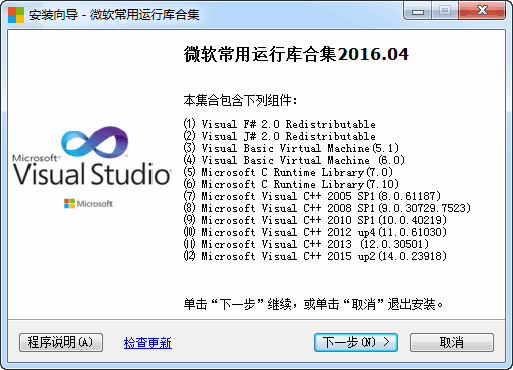The image size is (513, 370).
Task: Click Visual Basic Virtual Machine (6.0) entry
Action: [294, 160]
